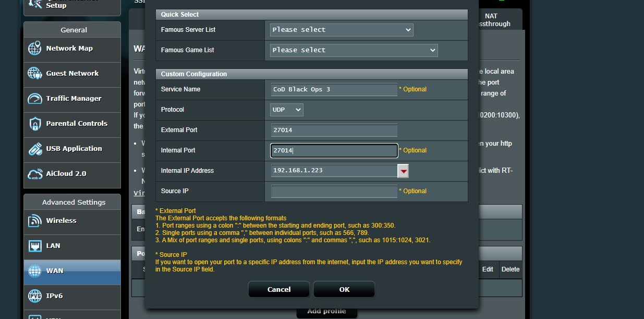Image resolution: width=644 pixels, height=319 pixels.
Task: Click the Delete column header
Action: tap(511, 269)
